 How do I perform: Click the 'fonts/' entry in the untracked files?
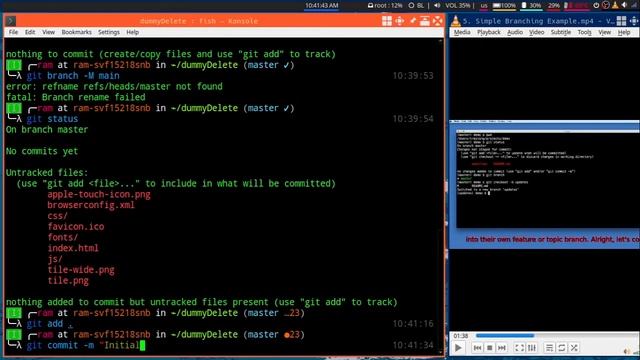pyautogui.click(x=62, y=237)
